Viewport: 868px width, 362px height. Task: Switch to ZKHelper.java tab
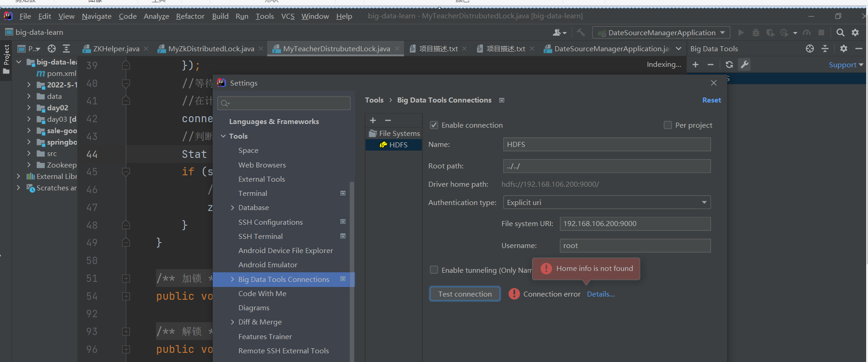click(x=116, y=49)
